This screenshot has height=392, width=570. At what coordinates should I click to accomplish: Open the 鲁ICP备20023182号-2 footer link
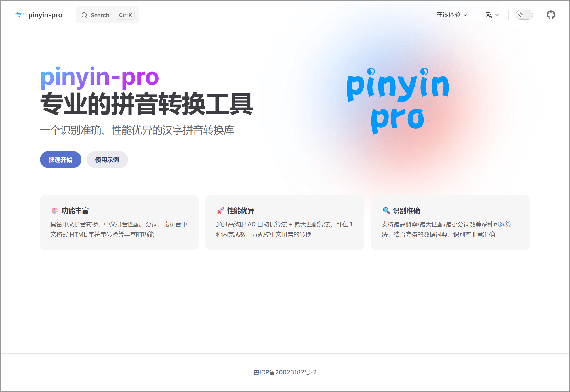tap(285, 372)
